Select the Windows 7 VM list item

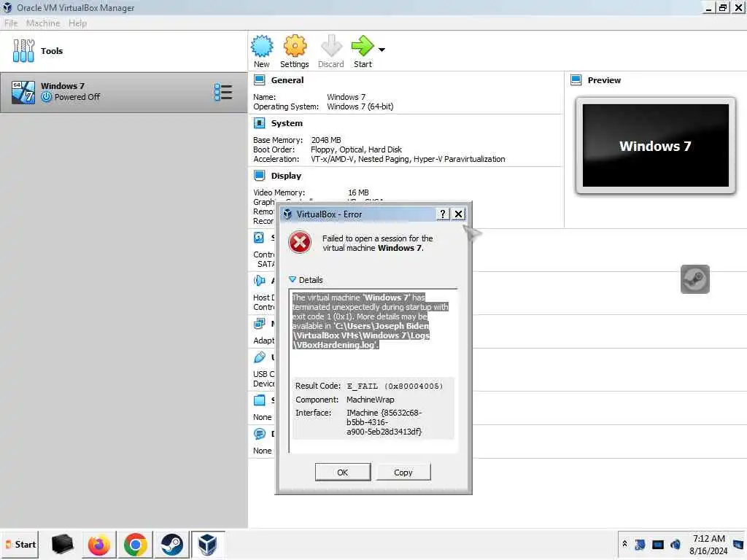[x=123, y=93]
